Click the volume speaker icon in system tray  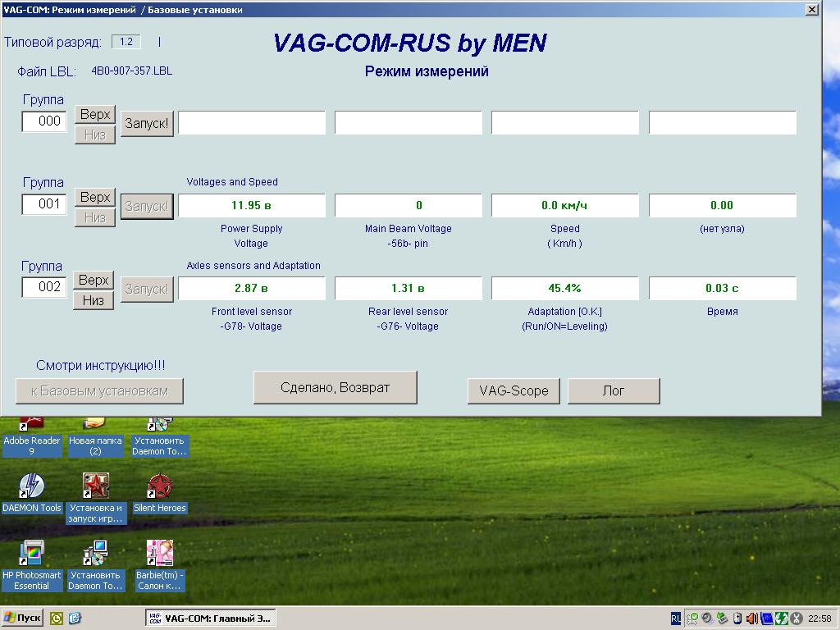coord(751,619)
